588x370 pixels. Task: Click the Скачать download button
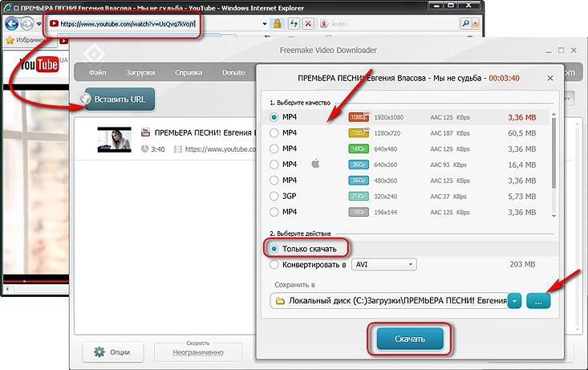pyautogui.click(x=410, y=339)
